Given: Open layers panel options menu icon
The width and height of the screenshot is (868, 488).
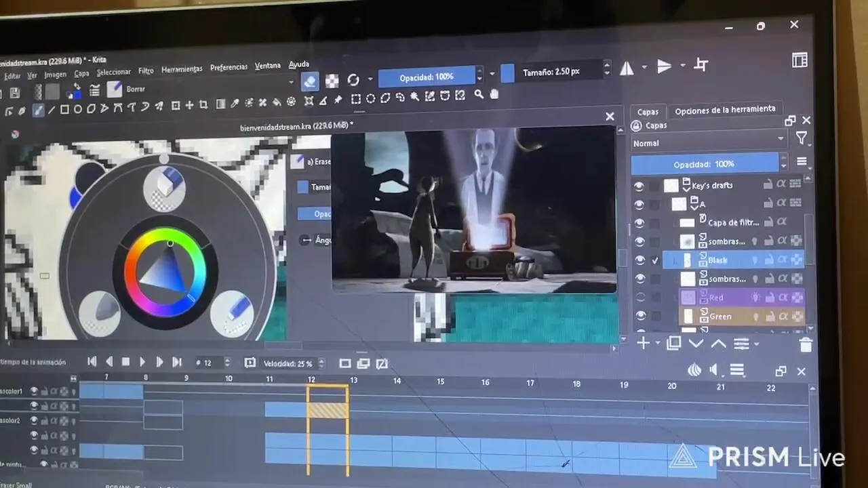Looking at the screenshot, I should pyautogui.click(x=802, y=161).
